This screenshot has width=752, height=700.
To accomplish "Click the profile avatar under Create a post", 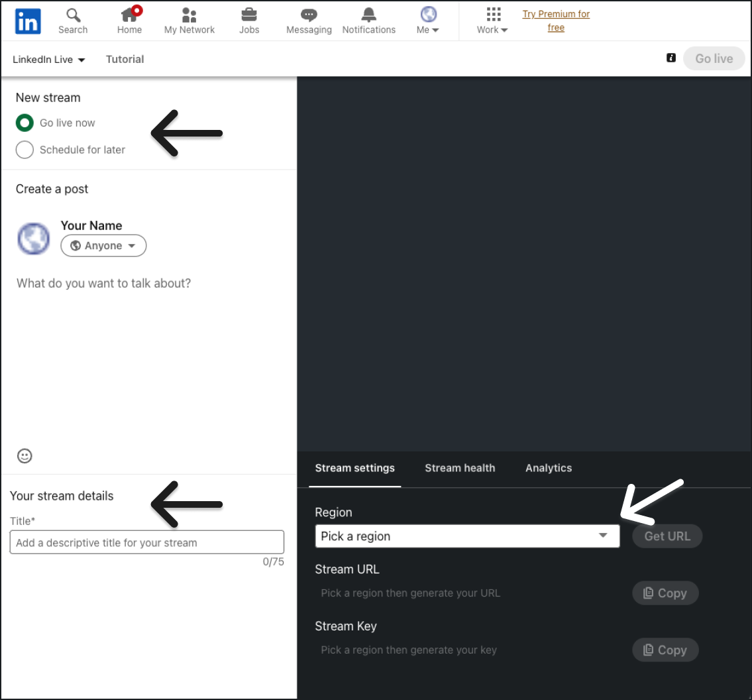I will [34, 239].
